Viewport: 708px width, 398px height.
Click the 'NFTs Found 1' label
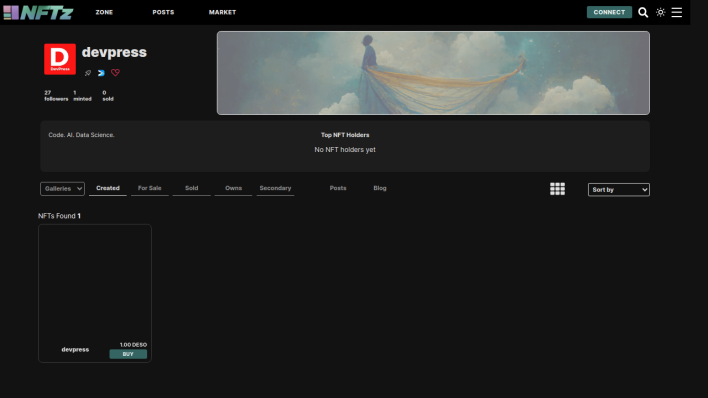click(59, 216)
